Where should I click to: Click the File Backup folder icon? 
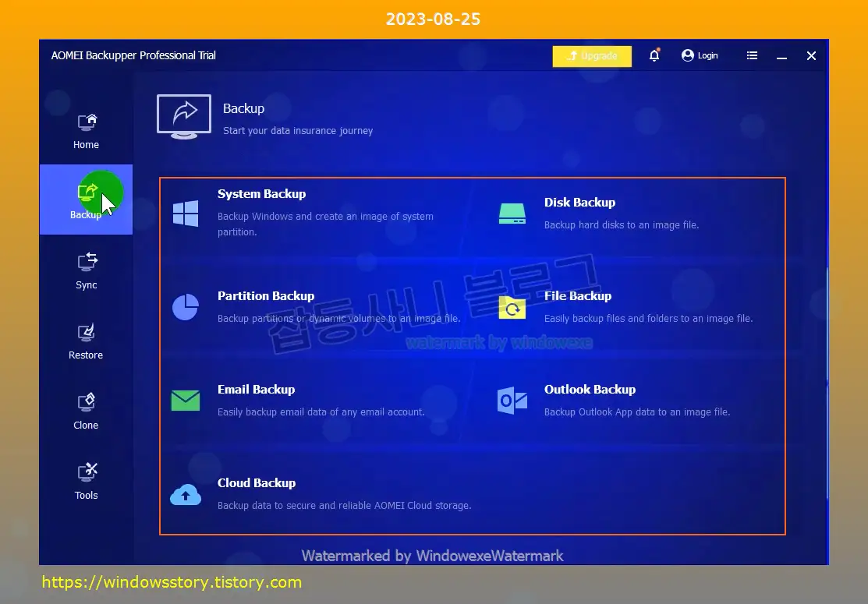point(512,308)
